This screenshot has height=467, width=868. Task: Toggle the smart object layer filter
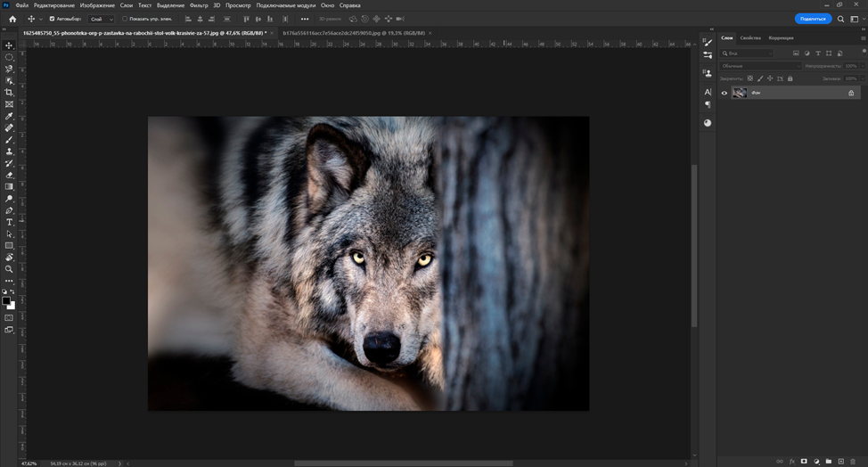pos(839,53)
